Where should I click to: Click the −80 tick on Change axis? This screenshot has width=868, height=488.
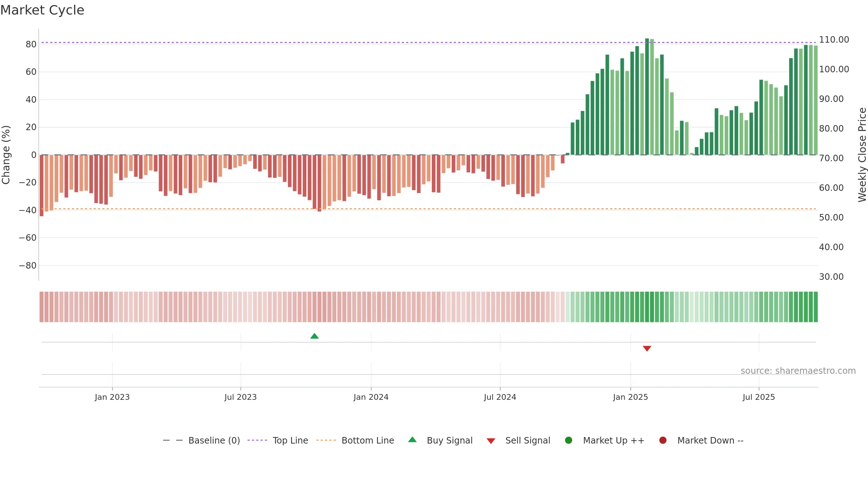pyautogui.click(x=28, y=266)
